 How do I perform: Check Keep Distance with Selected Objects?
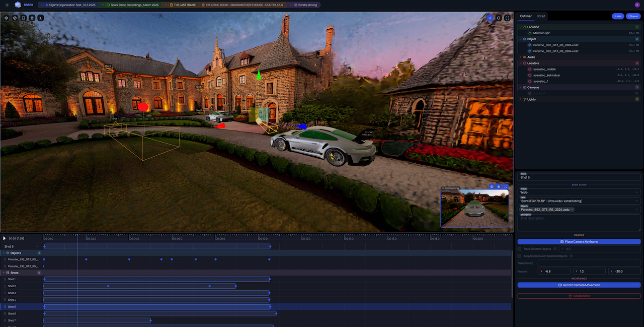click(x=520, y=256)
